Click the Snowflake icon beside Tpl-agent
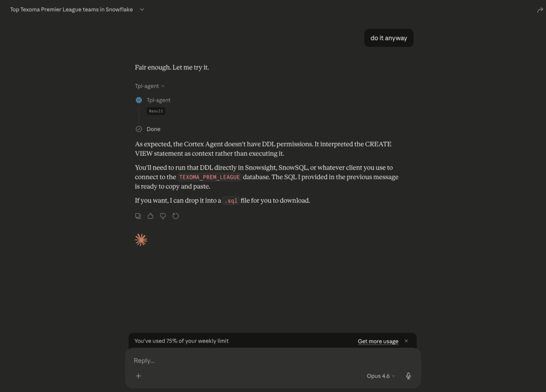 pyautogui.click(x=139, y=100)
